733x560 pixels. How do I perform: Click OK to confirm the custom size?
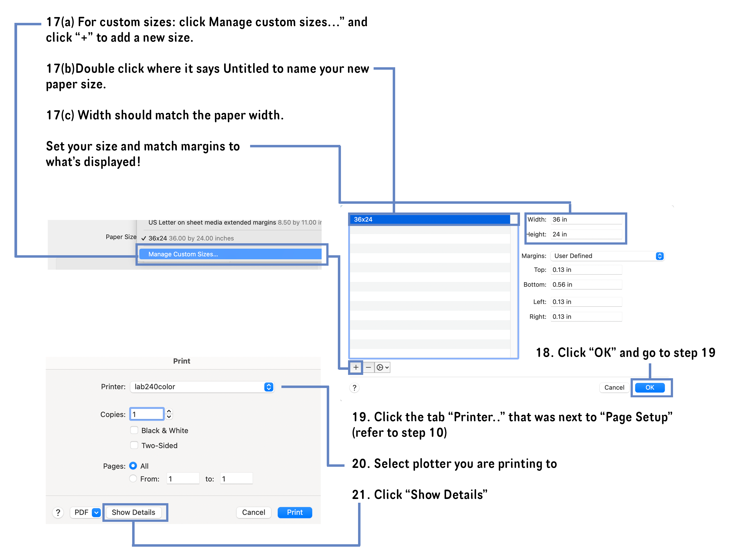(650, 387)
